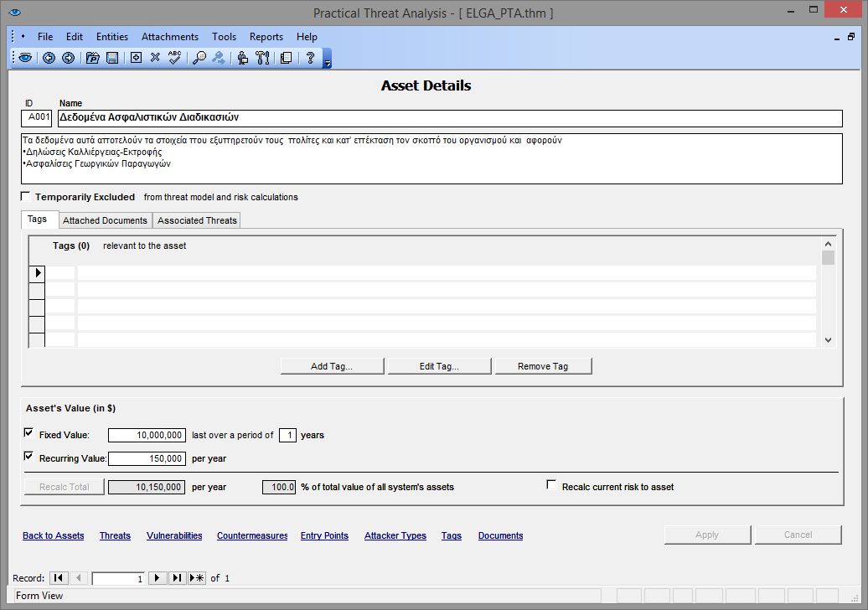Click the record number field
The image size is (868, 610).
pos(118,578)
